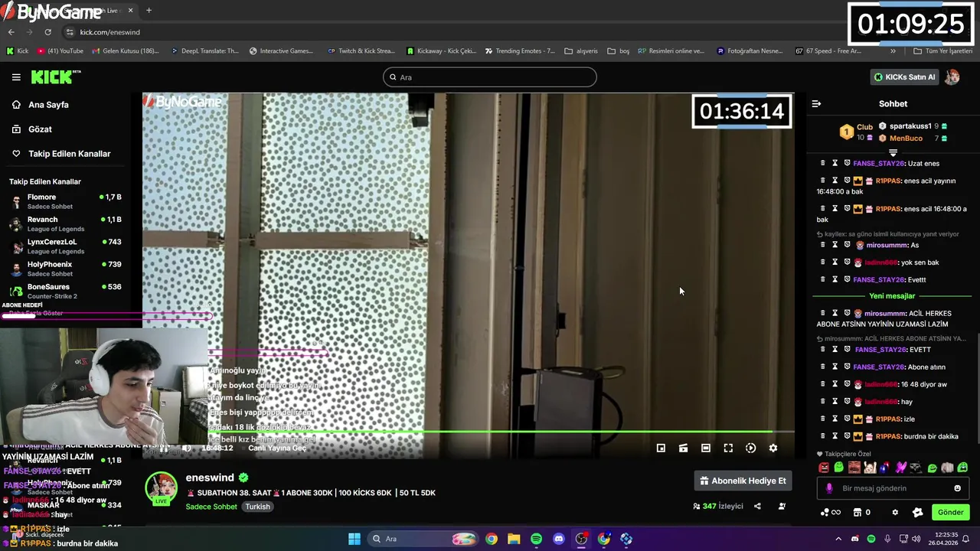Expand the leaderboard arrow below Club
980x551 pixels.
tap(893, 153)
